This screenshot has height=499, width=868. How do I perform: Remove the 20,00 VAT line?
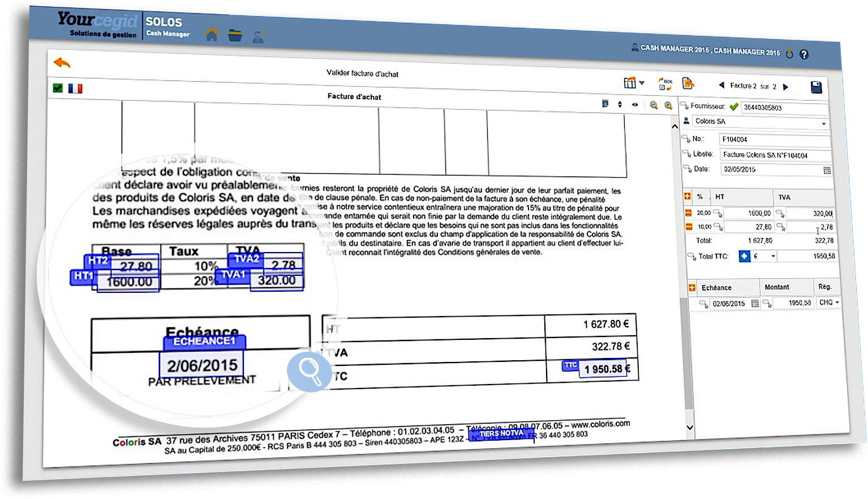[x=689, y=212]
